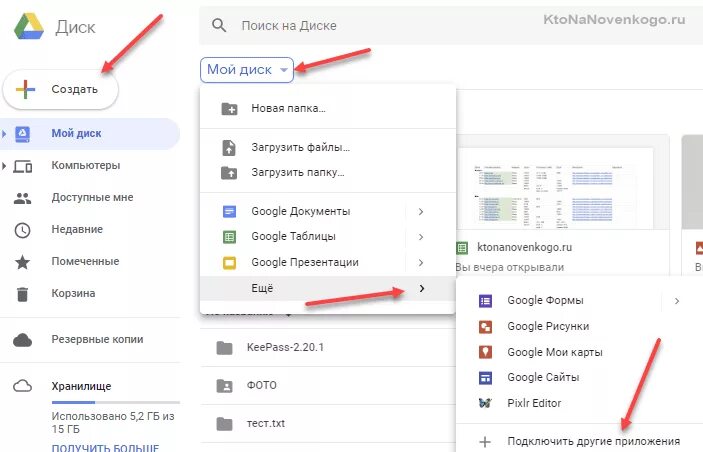Select Pixlr Editor in submenu

click(x=580, y=403)
